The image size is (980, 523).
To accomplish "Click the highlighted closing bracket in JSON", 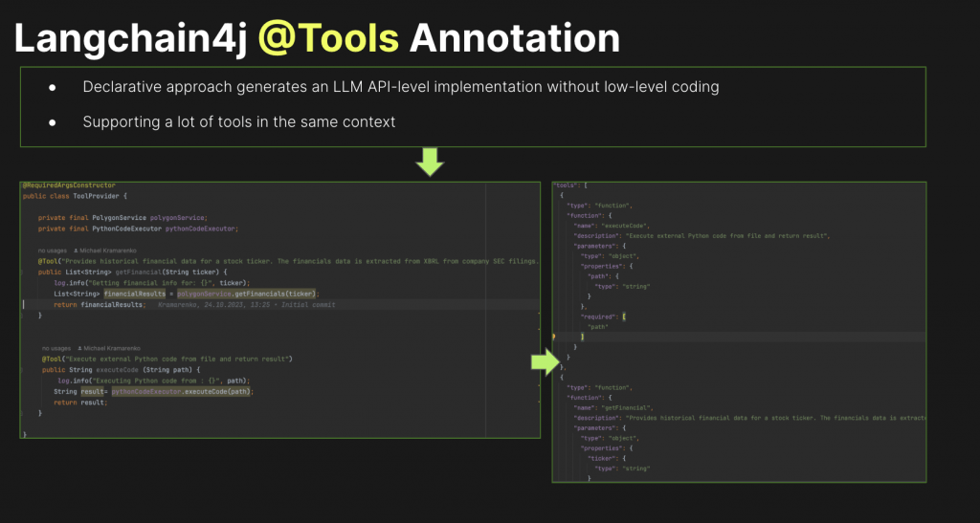I will click(x=583, y=337).
